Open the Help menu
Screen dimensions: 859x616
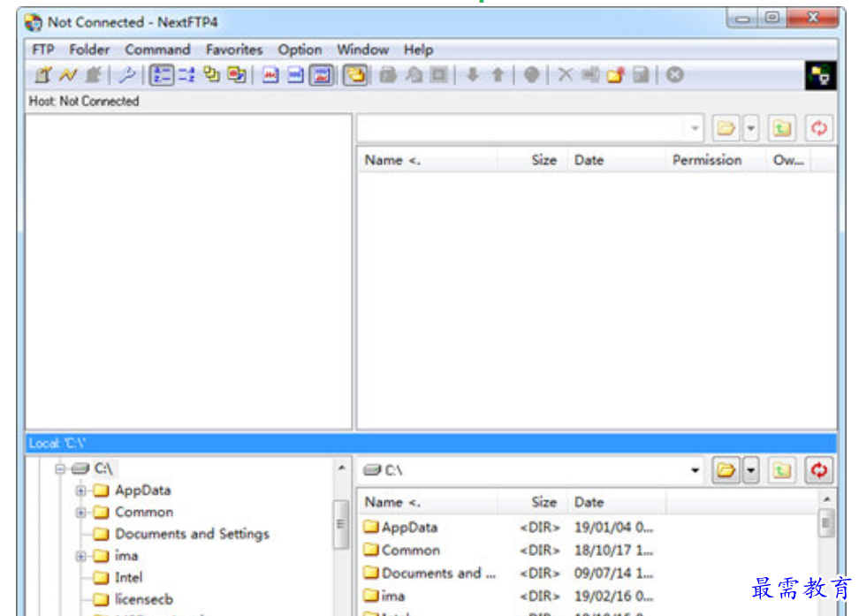pyautogui.click(x=419, y=49)
